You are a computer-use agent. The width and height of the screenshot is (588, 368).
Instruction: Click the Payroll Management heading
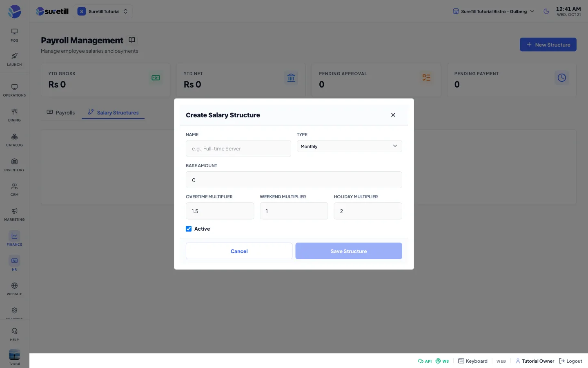click(x=82, y=40)
